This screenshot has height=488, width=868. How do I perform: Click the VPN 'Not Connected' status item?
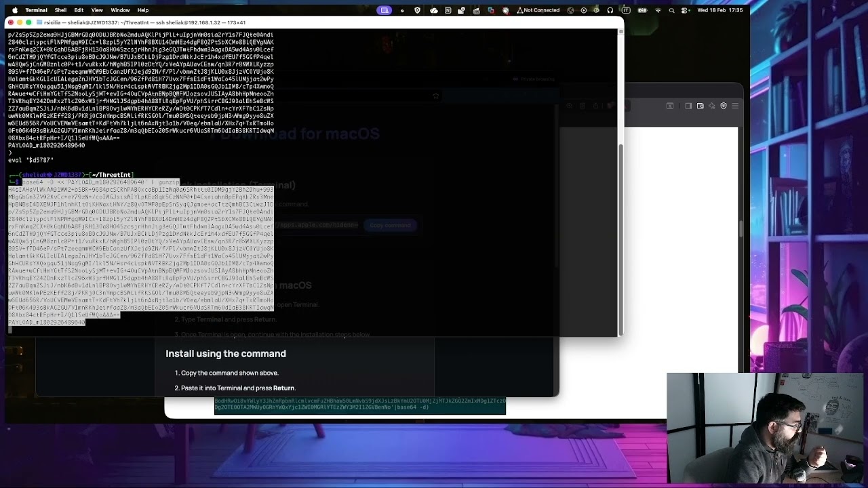coord(540,10)
